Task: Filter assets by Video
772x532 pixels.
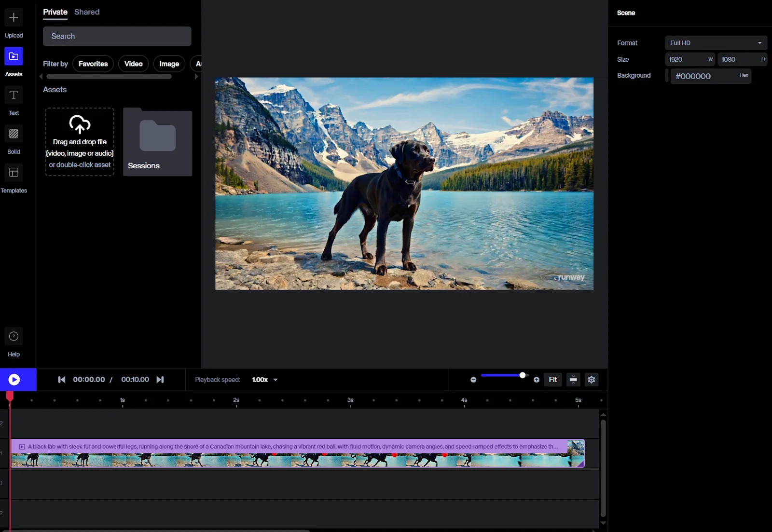Action: 134,64
